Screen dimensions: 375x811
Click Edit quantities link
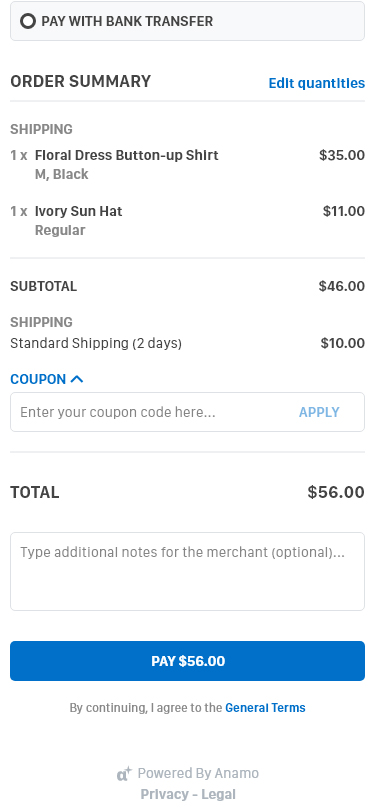(317, 83)
